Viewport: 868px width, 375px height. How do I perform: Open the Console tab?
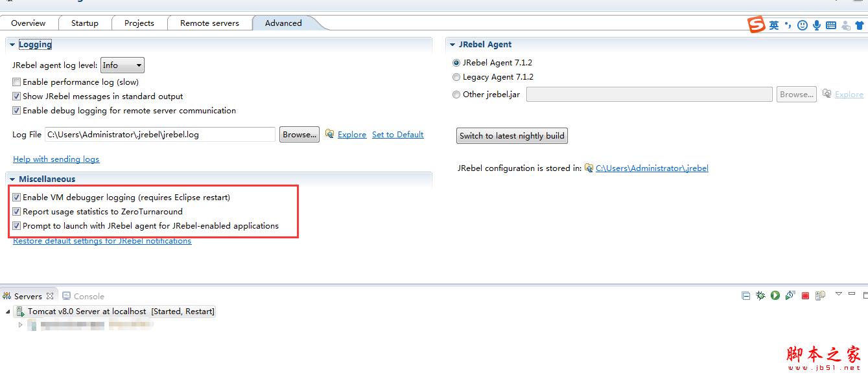click(83, 296)
